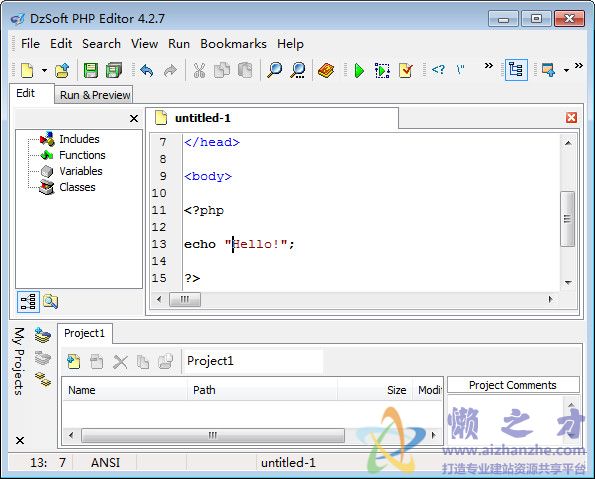Redo with the gray arrow icon
This screenshot has width=595, height=479.
pos(170,70)
